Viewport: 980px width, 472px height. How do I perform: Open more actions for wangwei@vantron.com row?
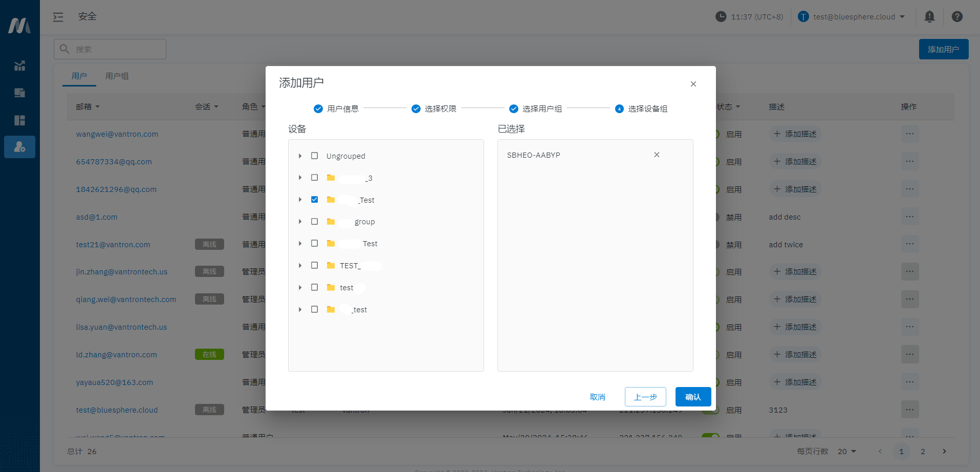[x=909, y=134]
